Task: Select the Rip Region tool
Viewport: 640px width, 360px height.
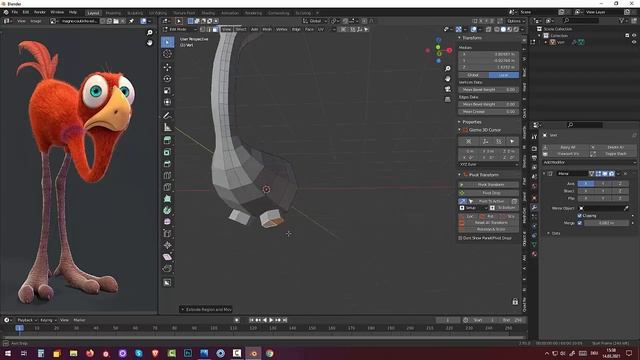Action: coord(167,268)
